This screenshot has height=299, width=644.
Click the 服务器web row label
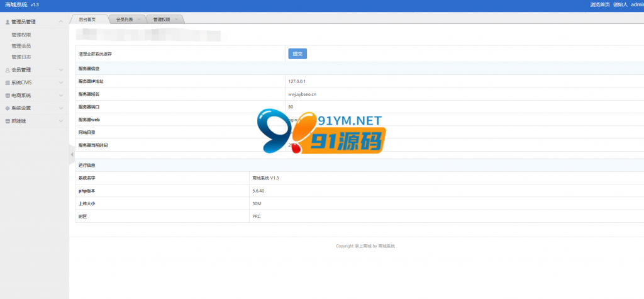(x=89, y=120)
